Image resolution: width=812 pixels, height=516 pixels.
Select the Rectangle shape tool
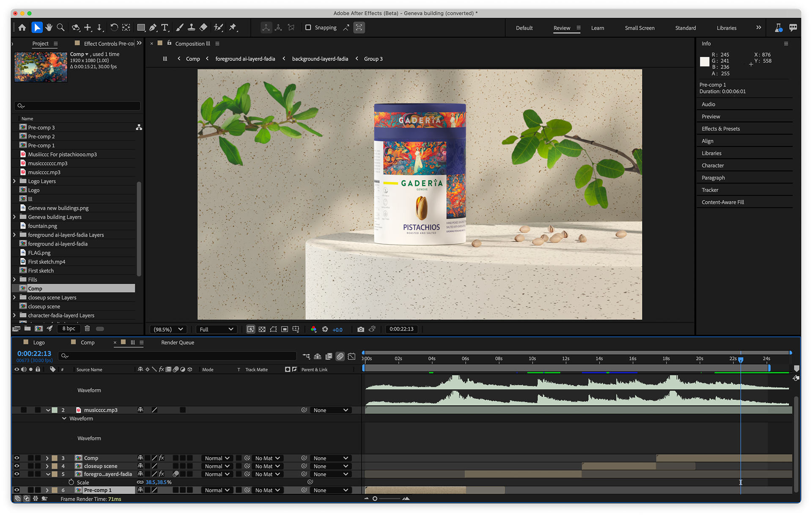[141, 28]
